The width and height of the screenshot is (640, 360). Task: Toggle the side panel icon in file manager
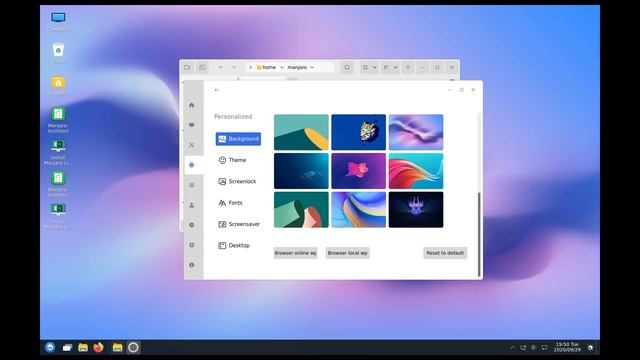tap(202, 67)
